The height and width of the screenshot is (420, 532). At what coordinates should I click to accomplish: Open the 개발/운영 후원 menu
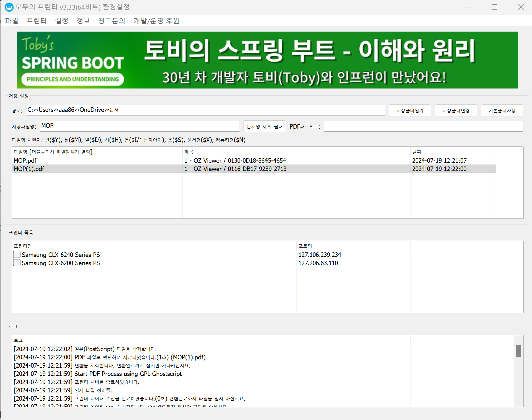point(156,21)
